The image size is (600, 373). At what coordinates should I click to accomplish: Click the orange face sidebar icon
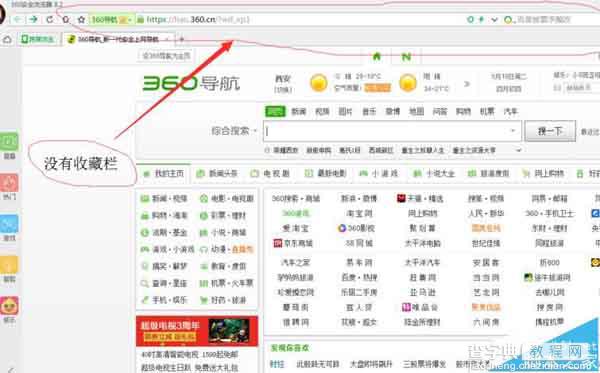[x=9, y=306]
